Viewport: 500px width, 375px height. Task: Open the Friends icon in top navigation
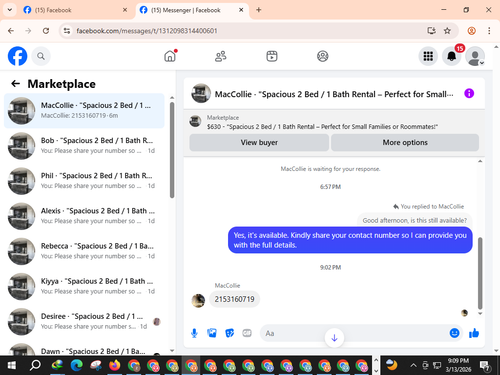coord(221,56)
